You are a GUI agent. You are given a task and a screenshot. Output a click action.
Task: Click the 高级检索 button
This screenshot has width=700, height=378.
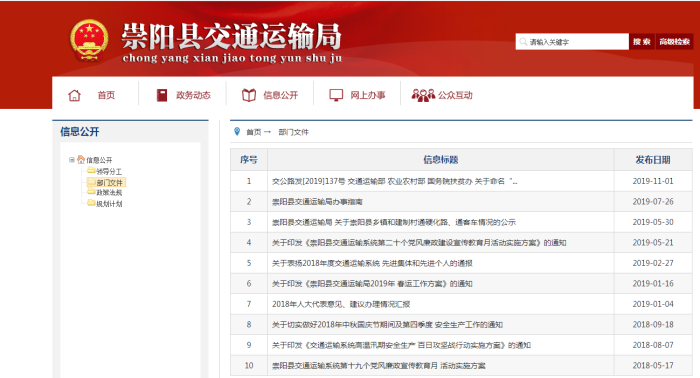pyautogui.click(x=674, y=42)
